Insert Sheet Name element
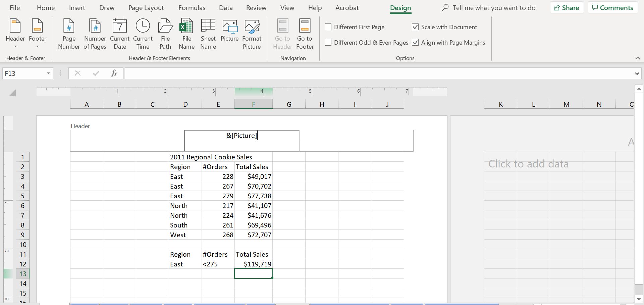Image resolution: width=644 pixels, height=305 pixels. point(208,34)
